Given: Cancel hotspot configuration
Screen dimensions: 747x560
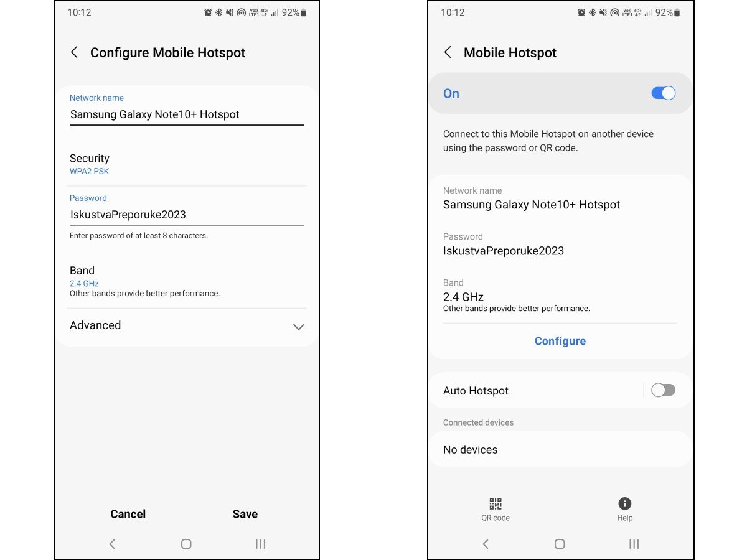Looking at the screenshot, I should (x=128, y=514).
